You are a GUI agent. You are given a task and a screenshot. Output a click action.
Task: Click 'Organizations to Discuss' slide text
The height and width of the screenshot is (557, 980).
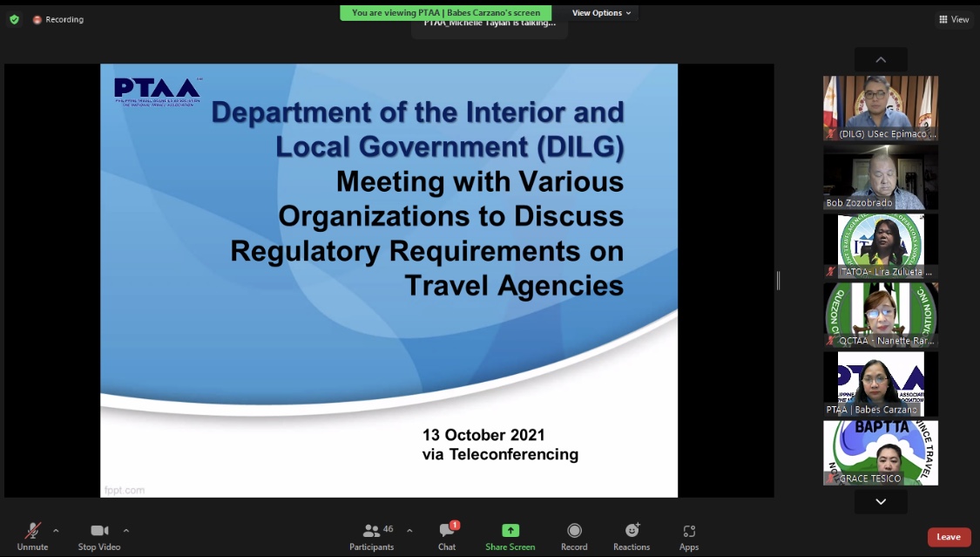[450, 216]
